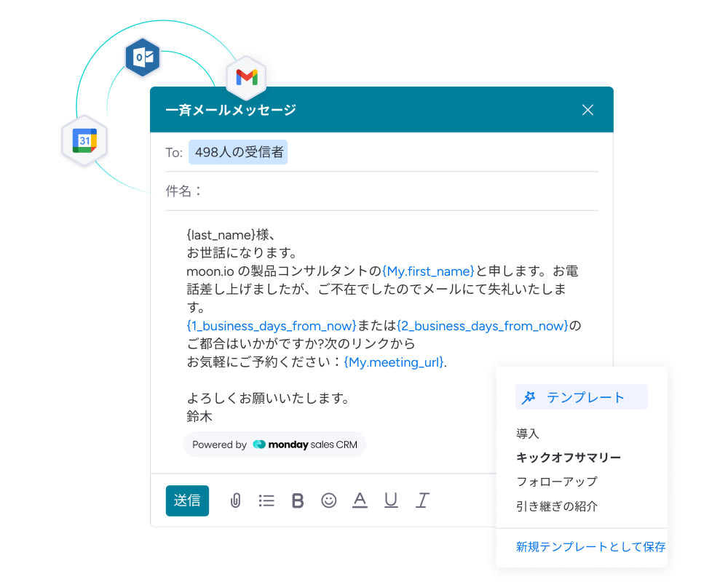This screenshot has height=582, width=728.
Task: Click the Google Calendar hexagon icon
Action: (x=84, y=140)
